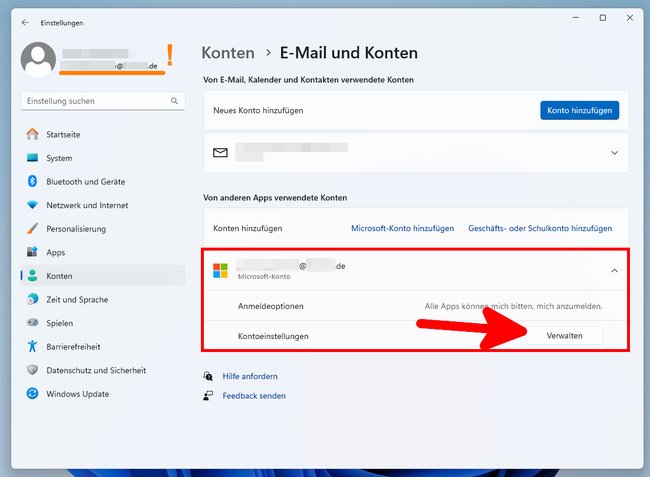Viewport: 650px width, 477px height.
Task: Click Microsoft-Konto hinzufügen link
Action: click(403, 228)
